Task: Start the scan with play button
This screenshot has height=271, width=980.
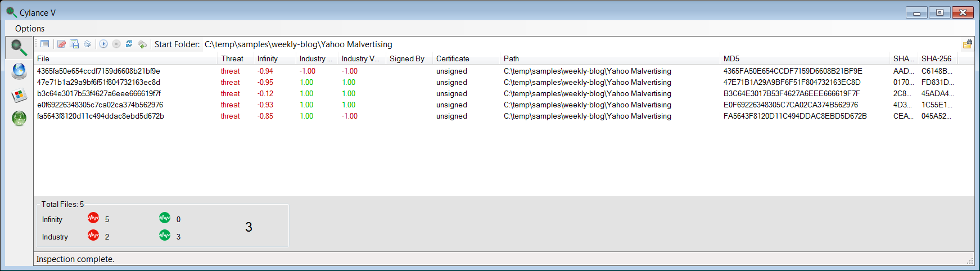Action: (x=103, y=44)
